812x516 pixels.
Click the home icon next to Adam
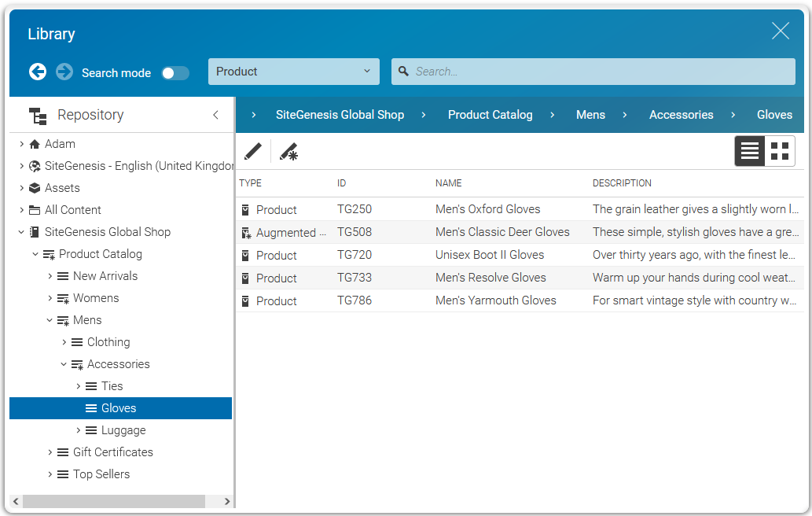[x=35, y=144]
